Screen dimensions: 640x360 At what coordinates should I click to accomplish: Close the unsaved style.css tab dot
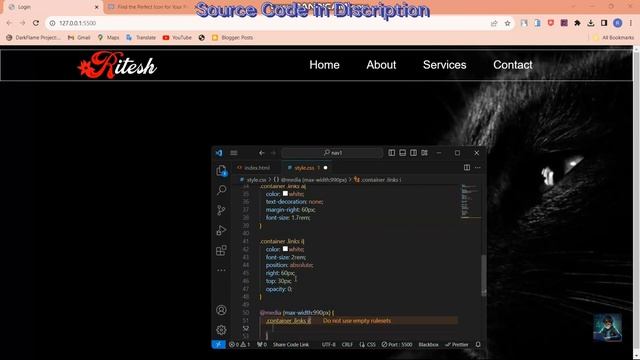click(325, 168)
